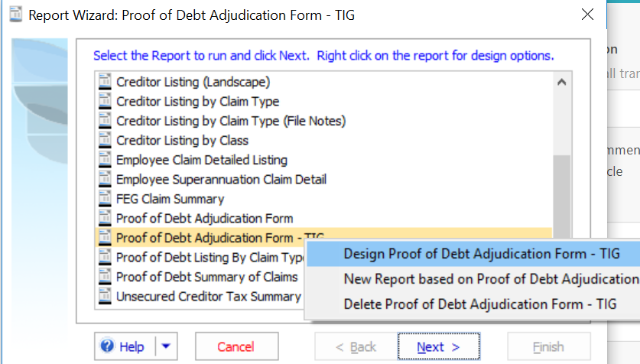Click the blue question mark Help icon
The image size is (640, 364).
108,347
